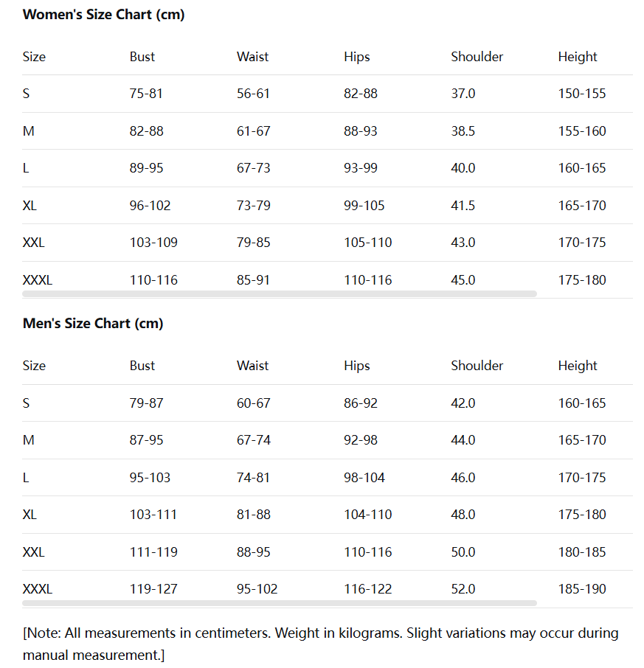Select men's L waist value 74-81

click(253, 478)
